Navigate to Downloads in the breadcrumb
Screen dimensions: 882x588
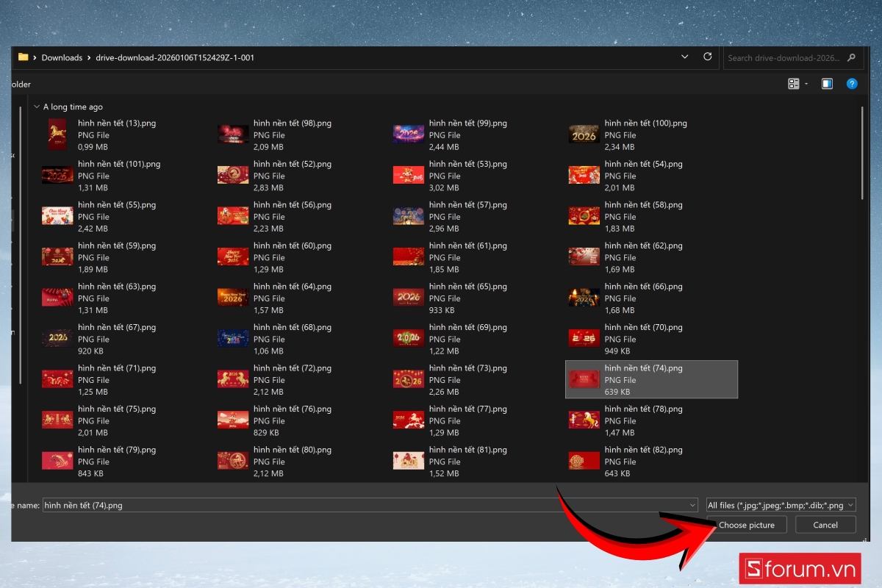coord(62,57)
